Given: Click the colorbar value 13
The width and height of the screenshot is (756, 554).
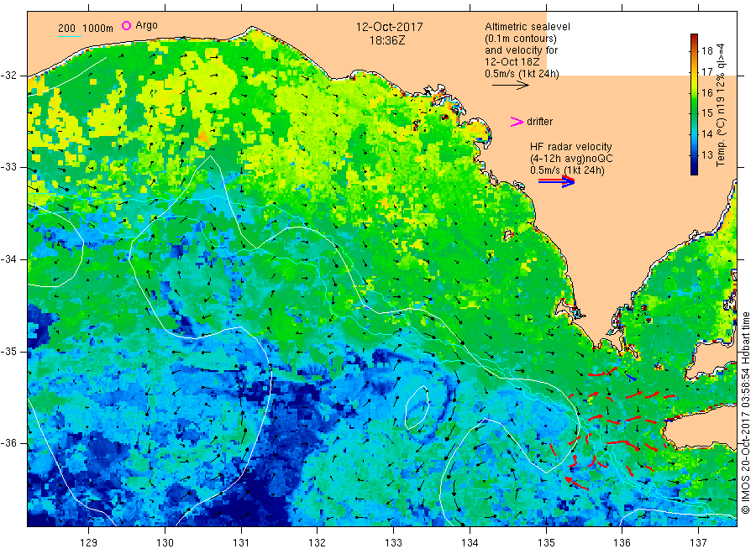Looking at the screenshot, I should pos(706,154).
